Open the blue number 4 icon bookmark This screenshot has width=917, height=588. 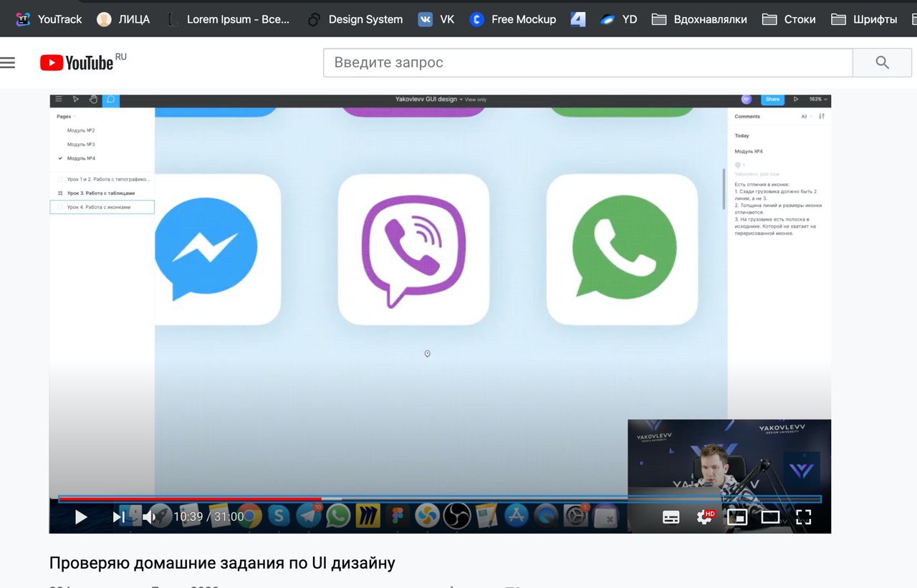pyautogui.click(x=578, y=19)
